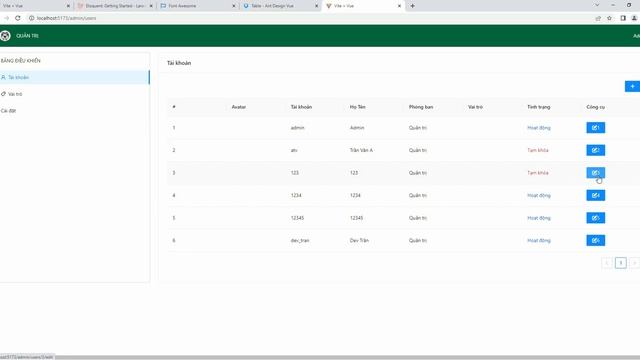Open edit for account 123
This screenshot has width=640, height=360.
pos(596,173)
